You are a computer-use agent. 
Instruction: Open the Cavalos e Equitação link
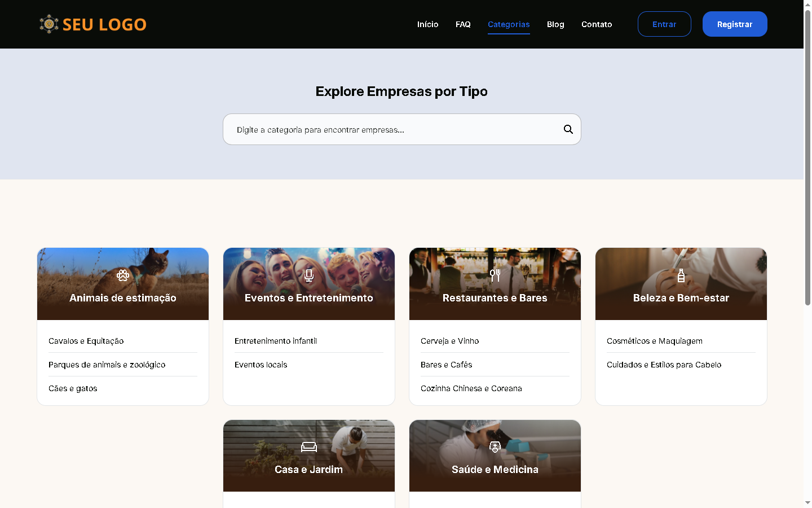pyautogui.click(x=86, y=341)
